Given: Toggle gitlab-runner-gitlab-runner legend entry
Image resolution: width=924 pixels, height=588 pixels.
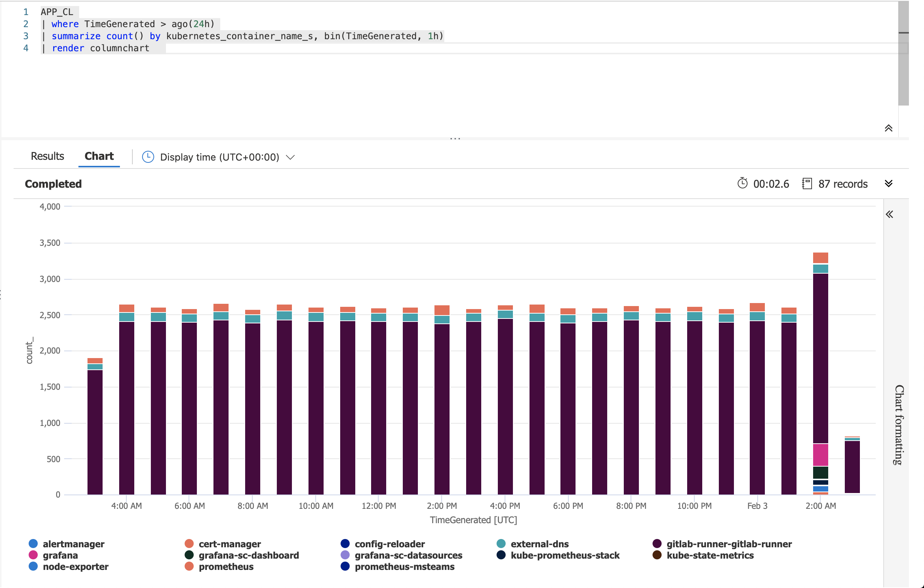Looking at the screenshot, I should (x=722, y=544).
